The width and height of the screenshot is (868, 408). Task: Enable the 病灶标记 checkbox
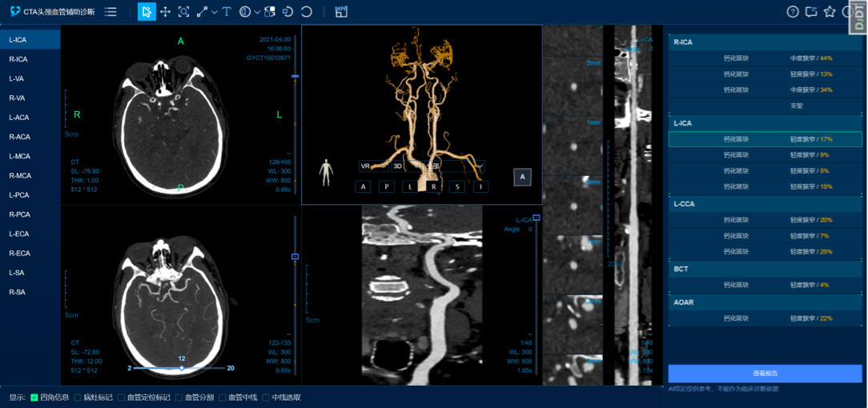78,397
